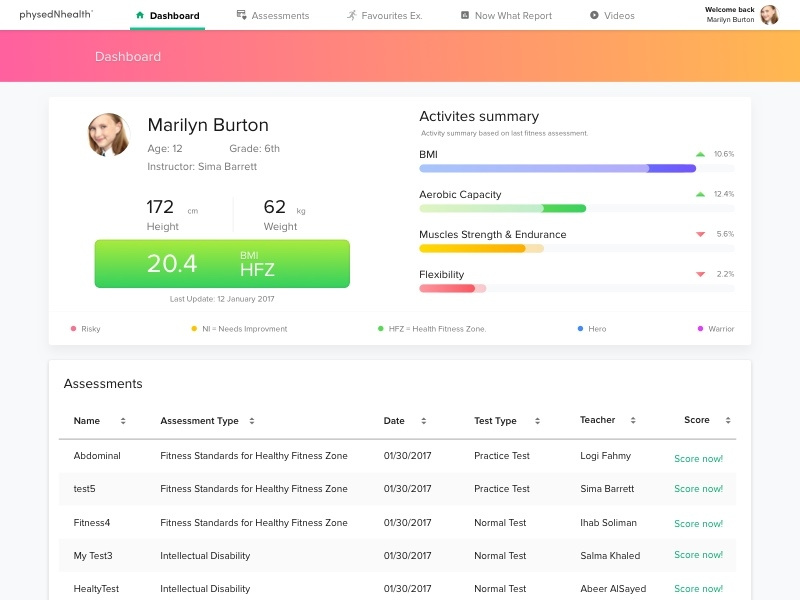Sort the table by the Name column arrows
The width and height of the screenshot is (800, 600).
point(124,421)
